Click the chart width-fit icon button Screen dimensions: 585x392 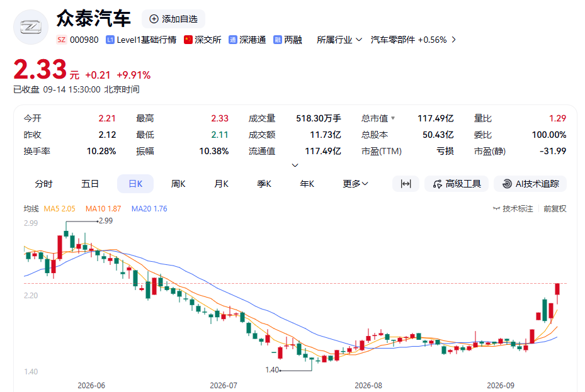pos(406,184)
